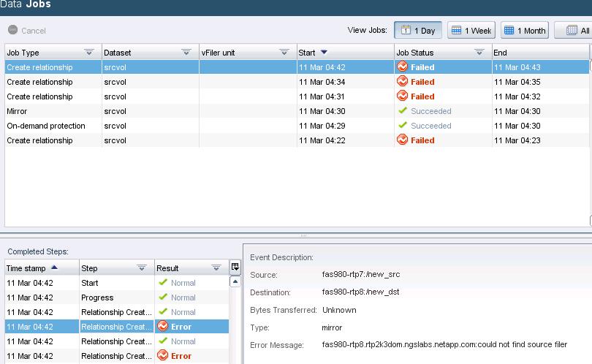Select the Start step in Completed Steps
The width and height of the screenshot is (592, 364).
point(117,283)
